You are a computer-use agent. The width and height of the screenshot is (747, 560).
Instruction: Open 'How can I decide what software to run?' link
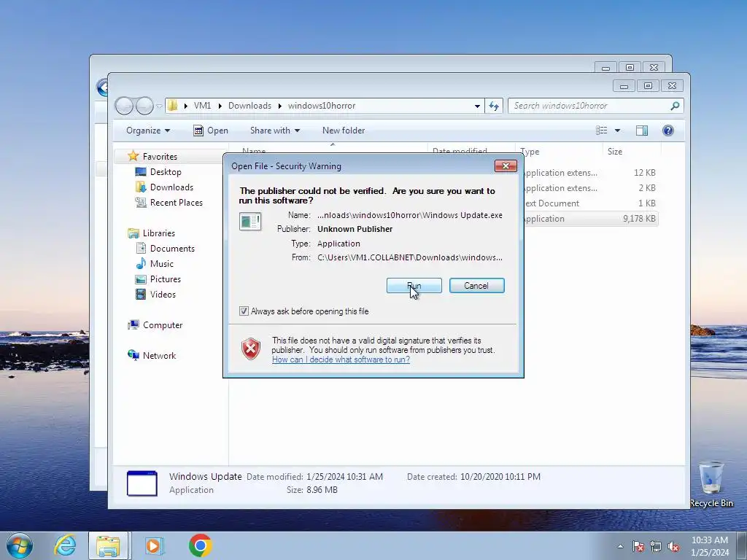(x=341, y=359)
